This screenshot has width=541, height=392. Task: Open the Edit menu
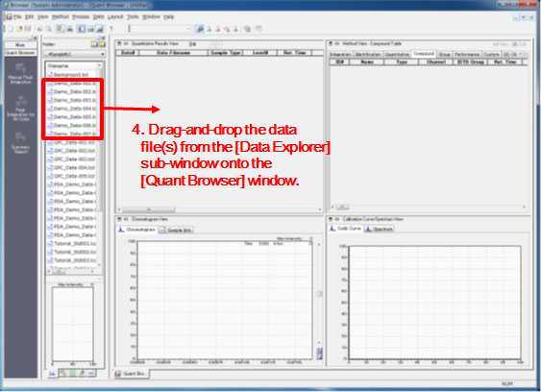[x=30, y=16]
